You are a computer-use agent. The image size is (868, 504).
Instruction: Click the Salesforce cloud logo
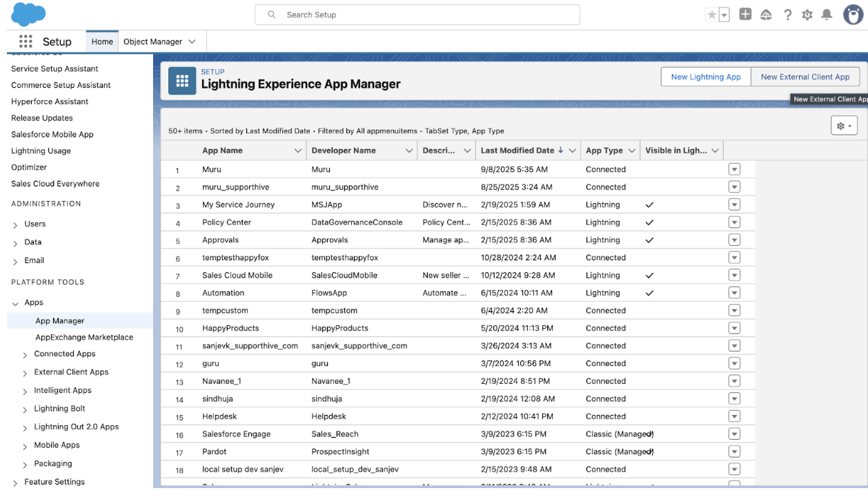click(x=28, y=14)
